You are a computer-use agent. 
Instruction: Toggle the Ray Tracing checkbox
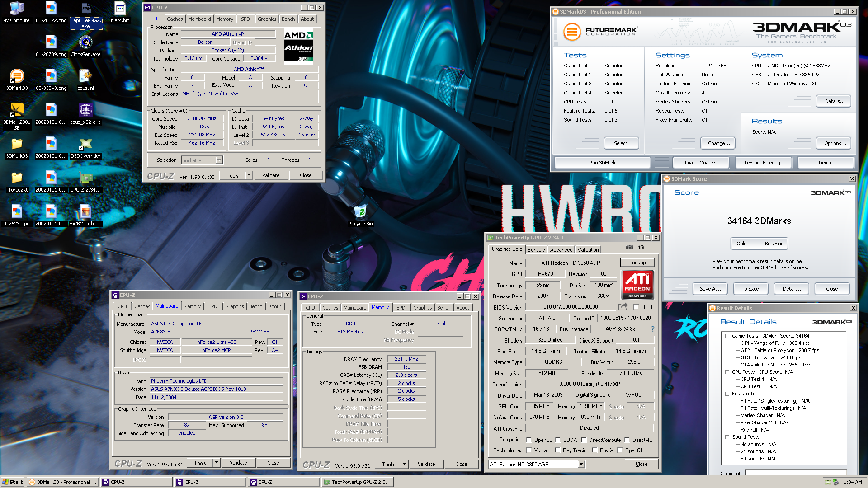point(558,450)
